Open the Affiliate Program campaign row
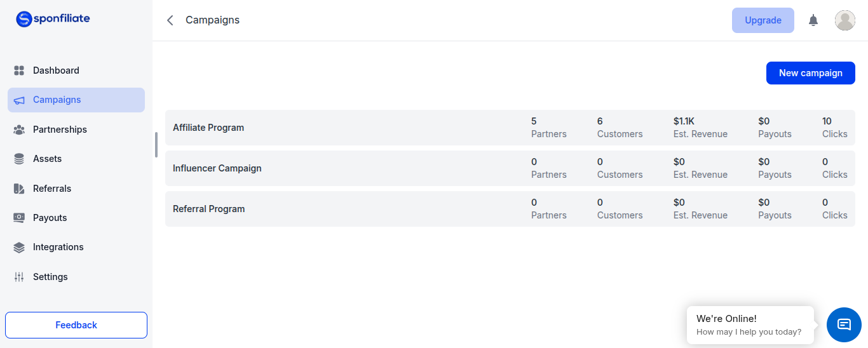 click(x=510, y=128)
